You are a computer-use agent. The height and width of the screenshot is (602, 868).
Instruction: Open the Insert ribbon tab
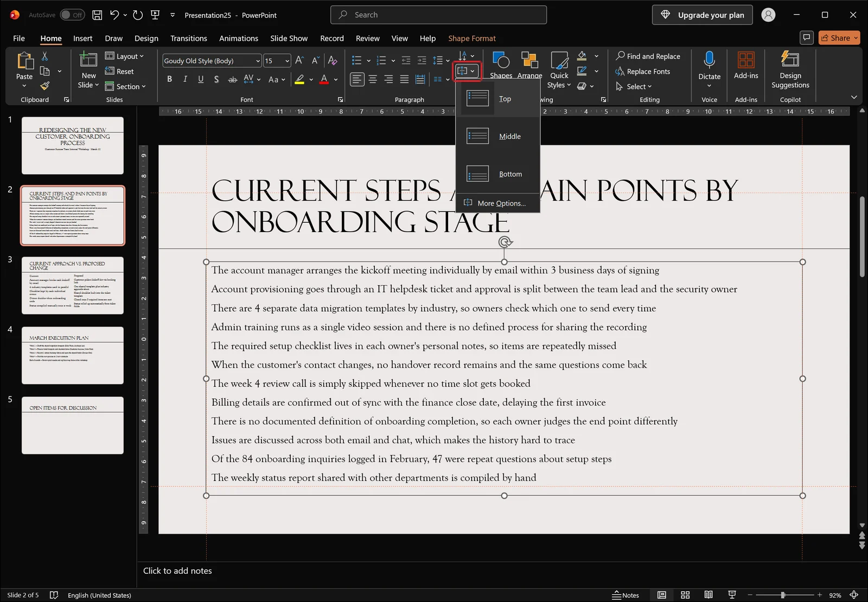click(83, 38)
